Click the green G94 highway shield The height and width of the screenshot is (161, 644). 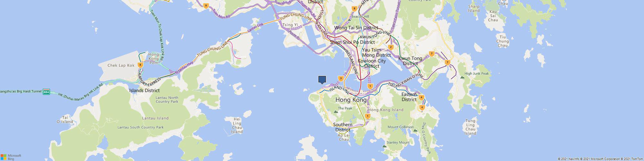(47, 92)
